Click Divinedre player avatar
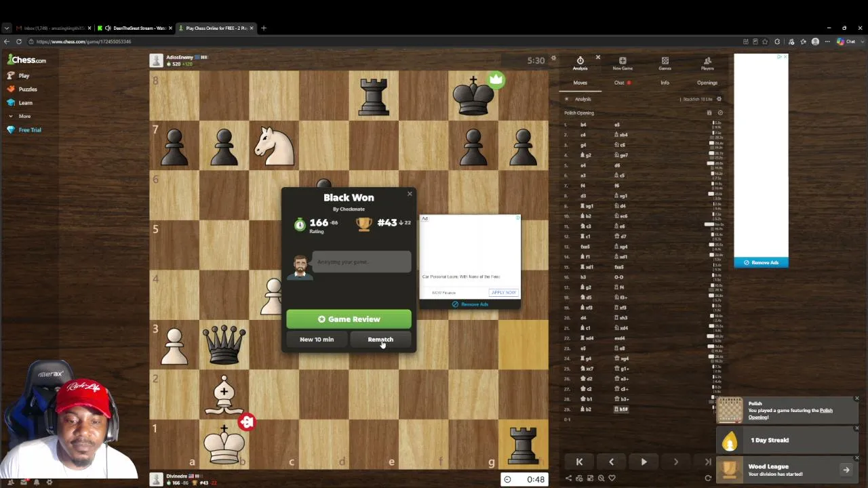Screen dimensions: 868x488 click(157, 479)
